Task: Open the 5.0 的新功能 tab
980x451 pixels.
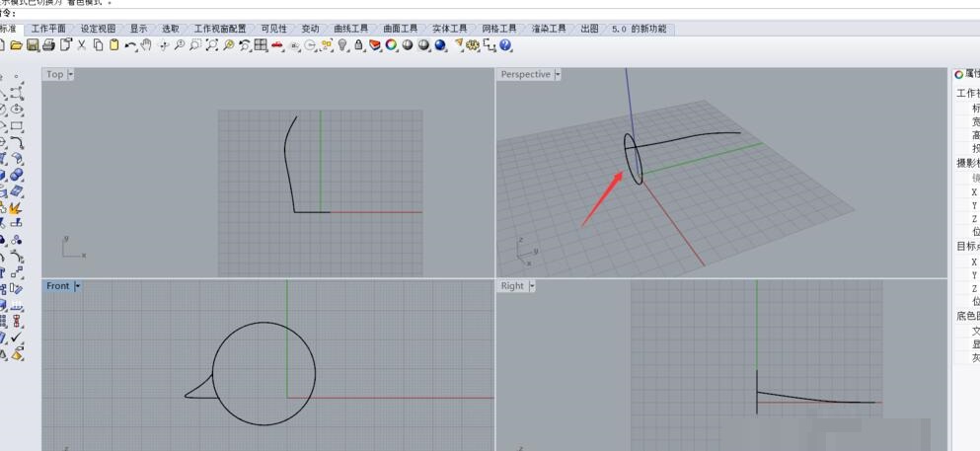Action: point(639,29)
